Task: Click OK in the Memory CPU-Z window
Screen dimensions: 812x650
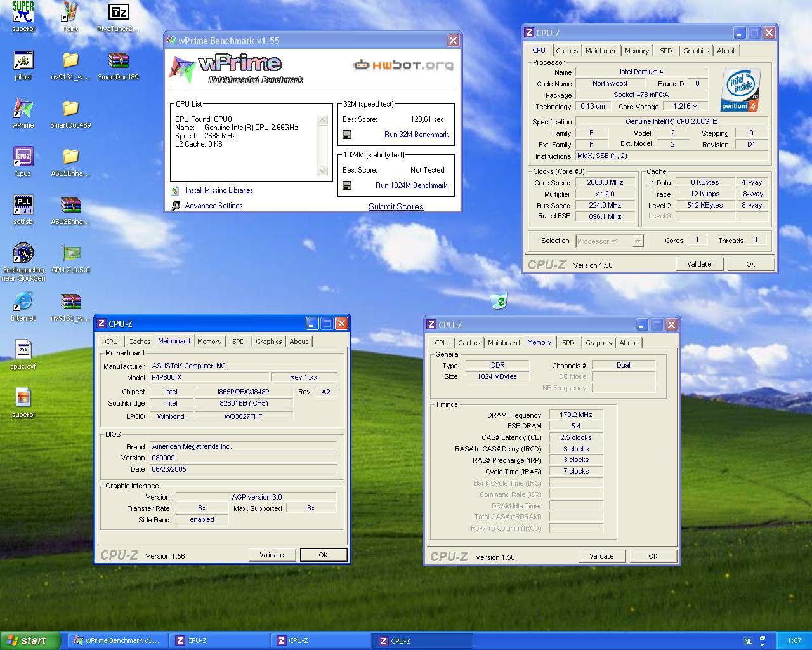Action: pos(653,556)
